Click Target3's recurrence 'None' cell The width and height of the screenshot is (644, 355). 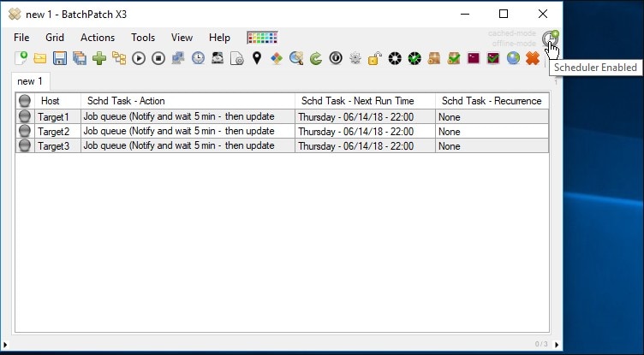tap(492, 145)
